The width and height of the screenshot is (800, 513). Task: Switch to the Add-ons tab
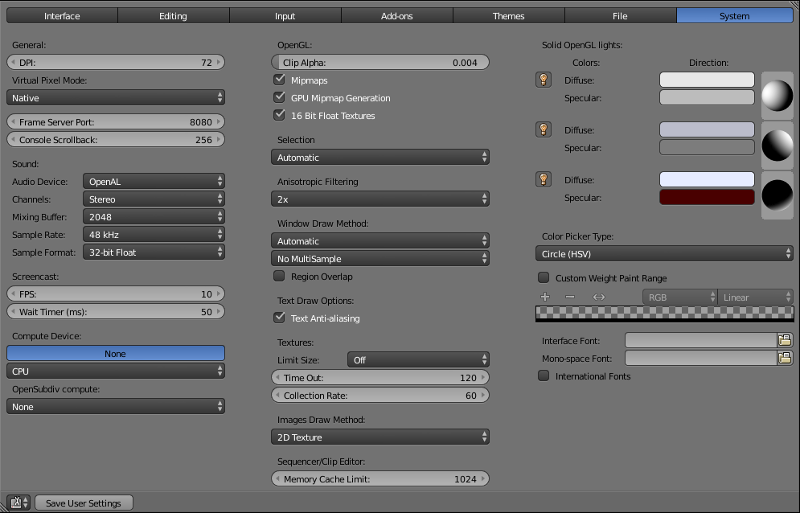point(396,16)
